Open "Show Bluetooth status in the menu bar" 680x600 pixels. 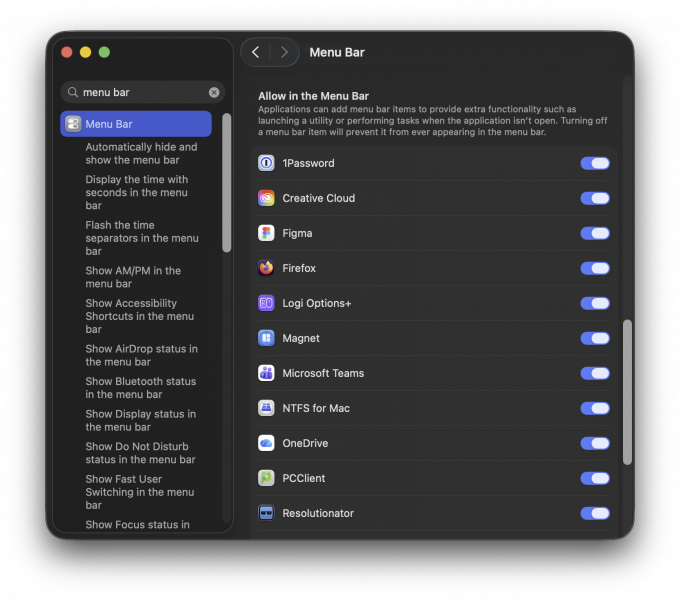tap(141, 388)
